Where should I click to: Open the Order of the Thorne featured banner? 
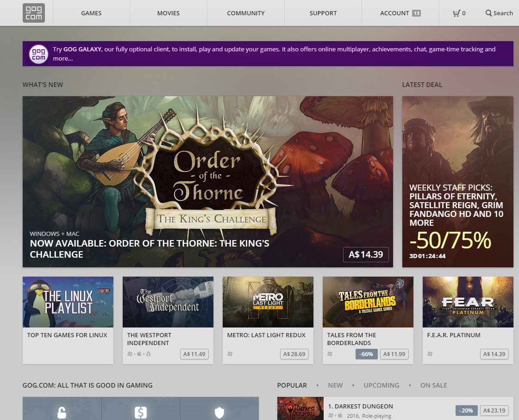coord(208,182)
